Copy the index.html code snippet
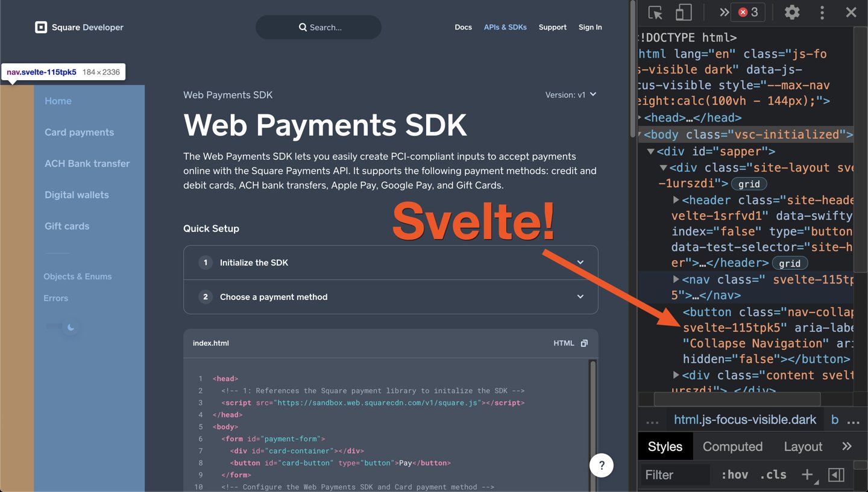 583,343
